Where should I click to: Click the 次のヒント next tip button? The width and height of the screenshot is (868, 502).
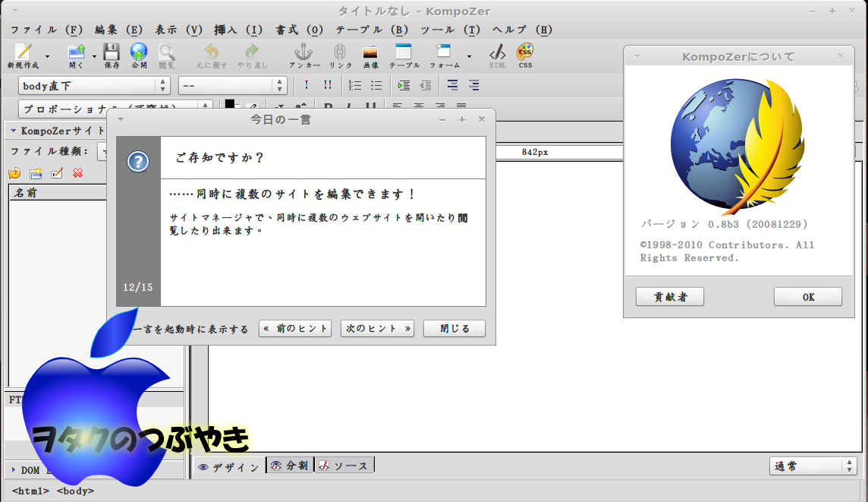(x=378, y=329)
